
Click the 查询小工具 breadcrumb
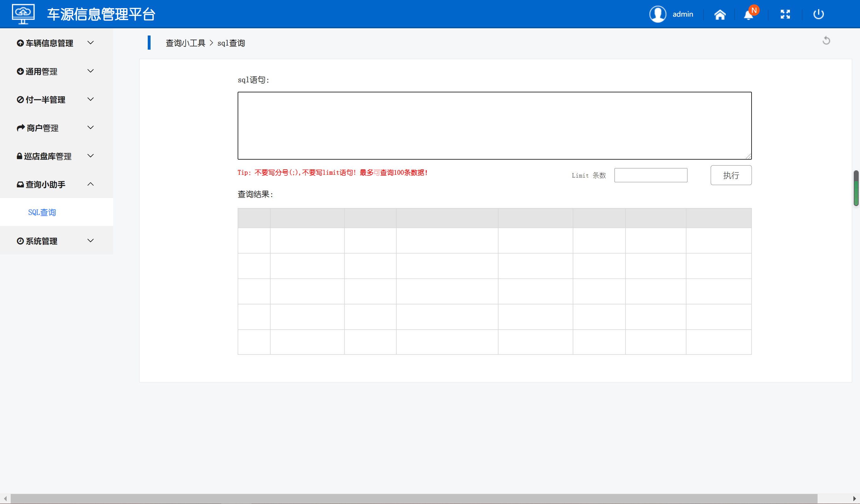click(x=185, y=43)
